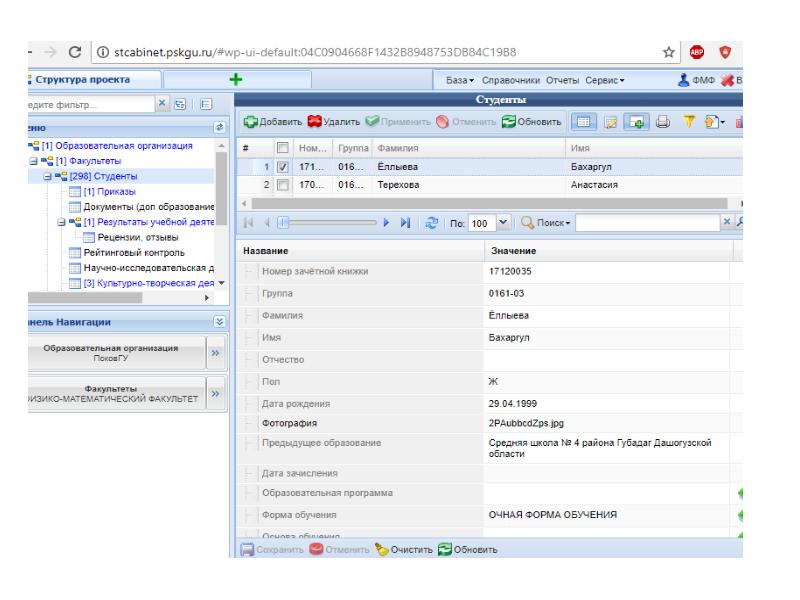800x600 pixels.
Task: Click the tree panel vertical scrollbar
Action: [221, 189]
